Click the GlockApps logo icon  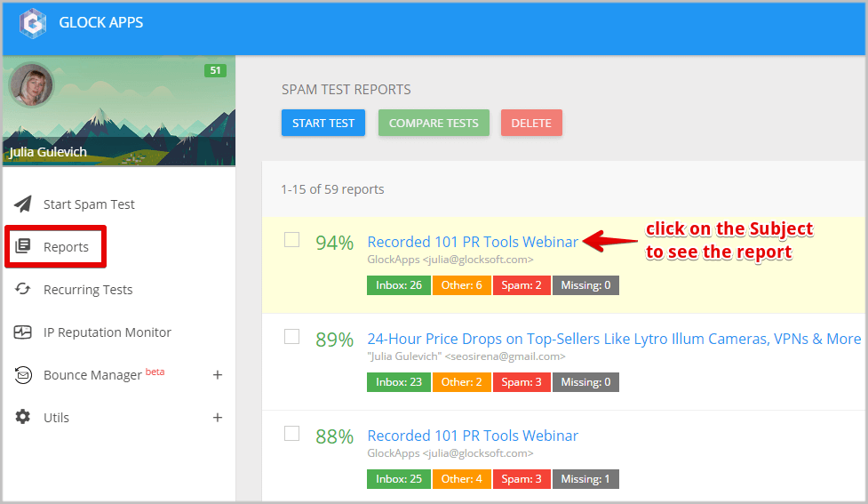[33, 23]
